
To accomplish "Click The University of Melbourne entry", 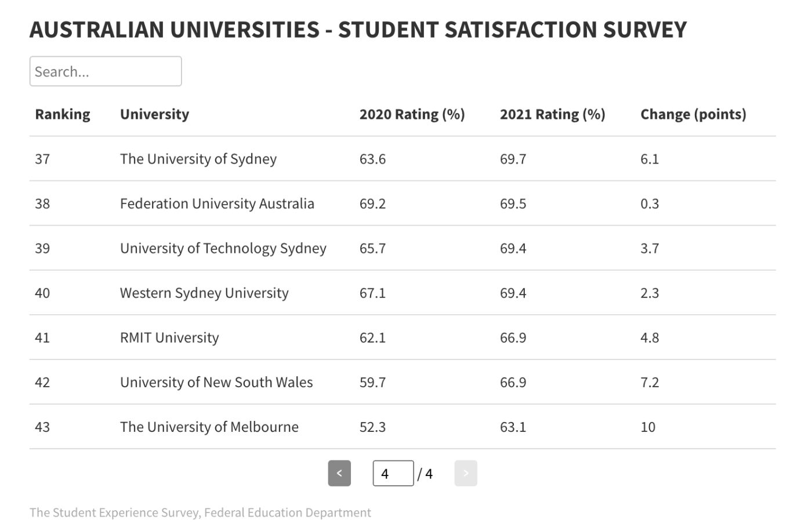I will (x=209, y=427).
